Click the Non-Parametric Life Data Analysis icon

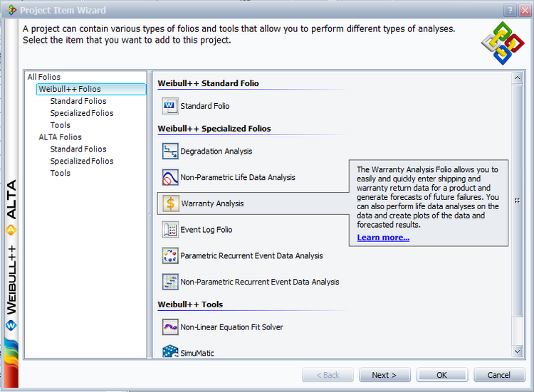[170, 177]
